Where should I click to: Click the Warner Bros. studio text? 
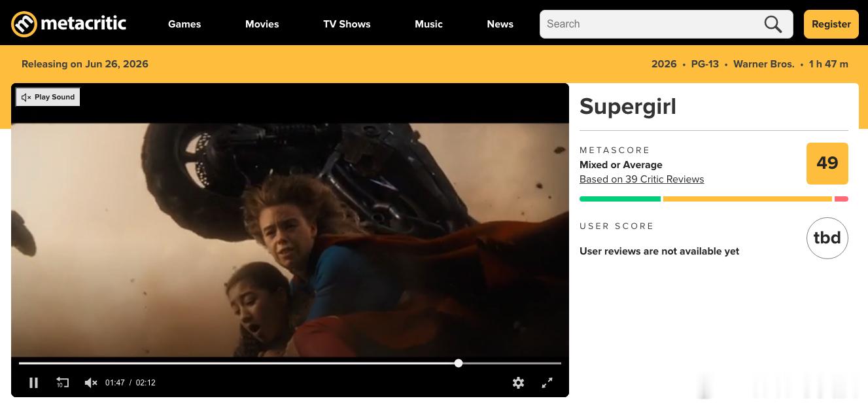pos(764,64)
